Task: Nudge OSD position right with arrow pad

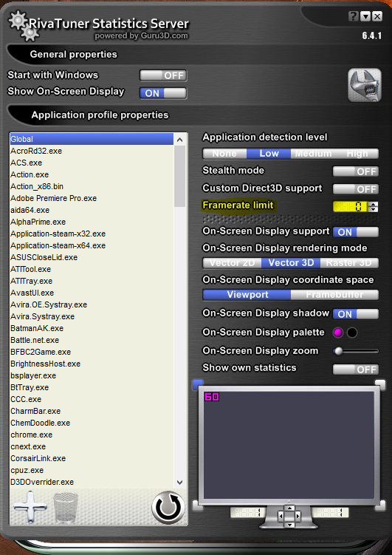Action: pyautogui.click(x=298, y=517)
